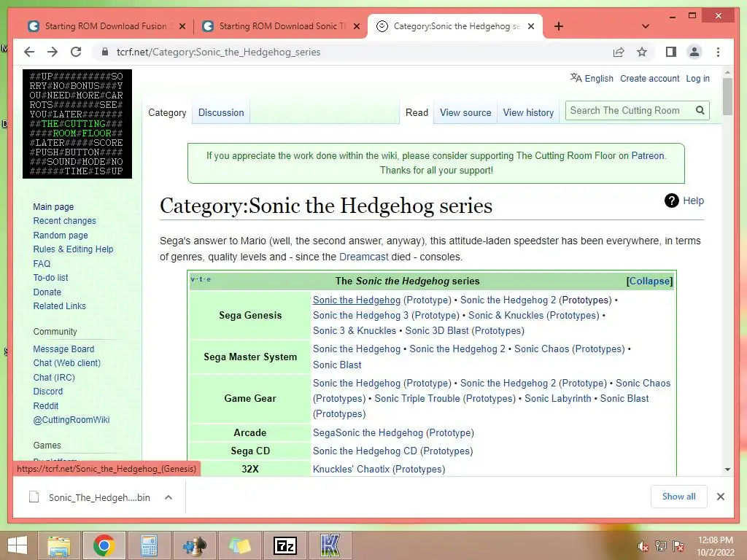Click the Help question mark icon
This screenshot has height=560, width=747.
pyautogui.click(x=671, y=201)
